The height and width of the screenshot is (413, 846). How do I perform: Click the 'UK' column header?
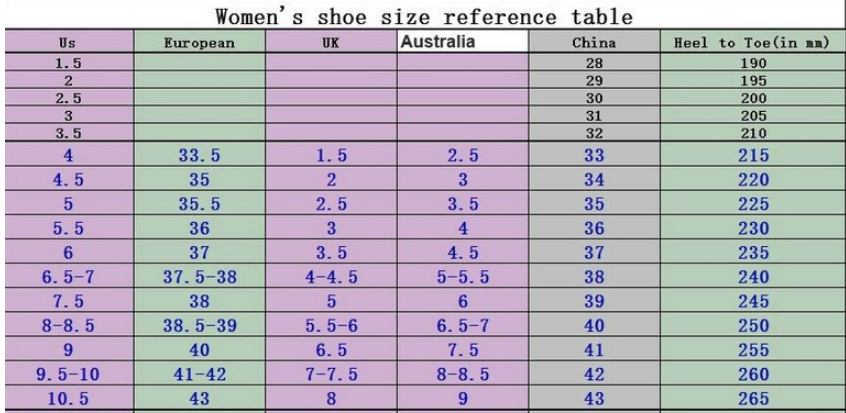click(x=330, y=44)
